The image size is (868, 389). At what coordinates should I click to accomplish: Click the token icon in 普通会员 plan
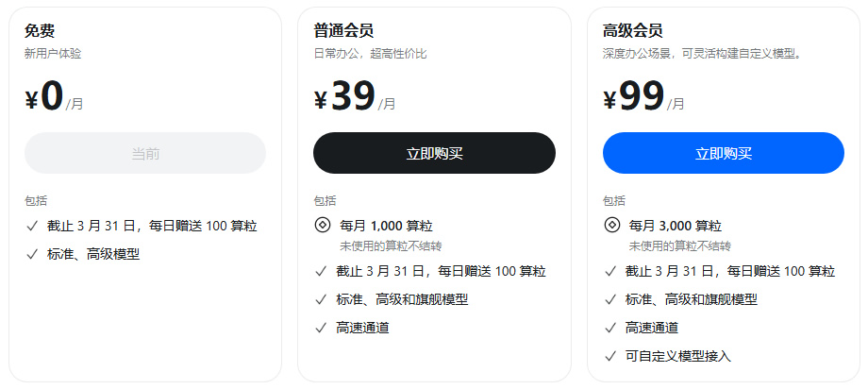click(x=322, y=226)
